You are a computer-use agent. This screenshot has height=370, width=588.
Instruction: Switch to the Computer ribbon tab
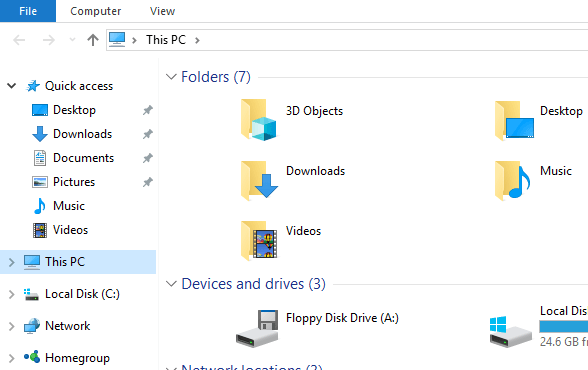click(x=96, y=11)
